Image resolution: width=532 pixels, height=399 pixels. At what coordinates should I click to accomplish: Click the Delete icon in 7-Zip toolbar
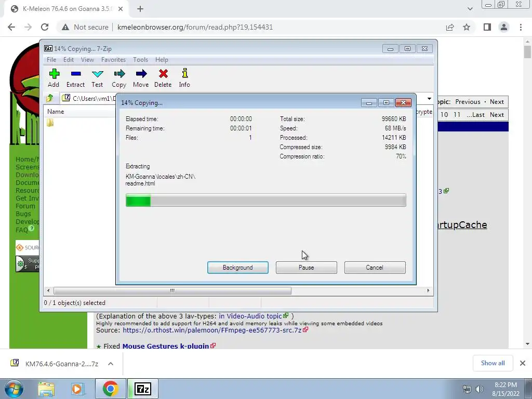[x=163, y=78]
